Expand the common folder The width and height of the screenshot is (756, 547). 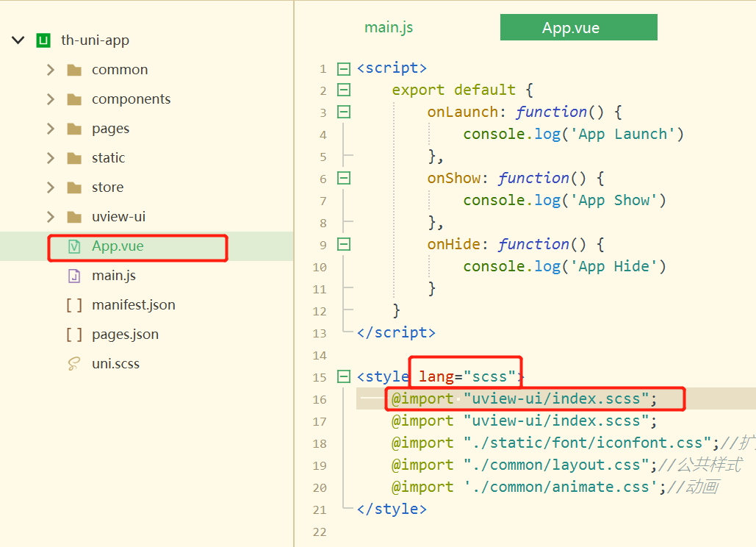pyautogui.click(x=51, y=71)
